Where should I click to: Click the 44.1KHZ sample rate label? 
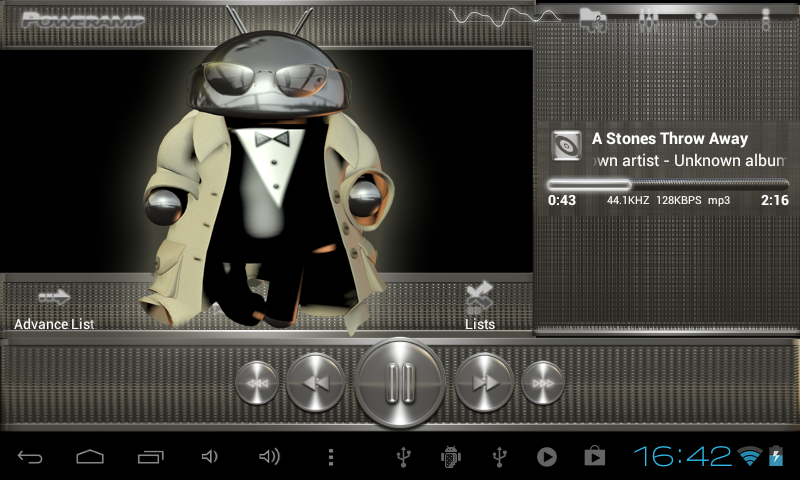tap(628, 200)
